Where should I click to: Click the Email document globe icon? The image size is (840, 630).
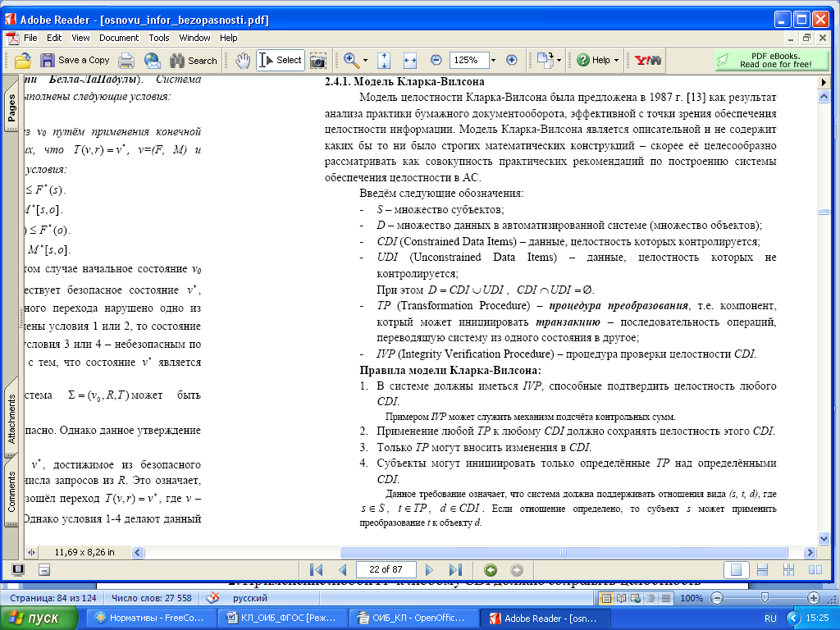tap(152, 61)
